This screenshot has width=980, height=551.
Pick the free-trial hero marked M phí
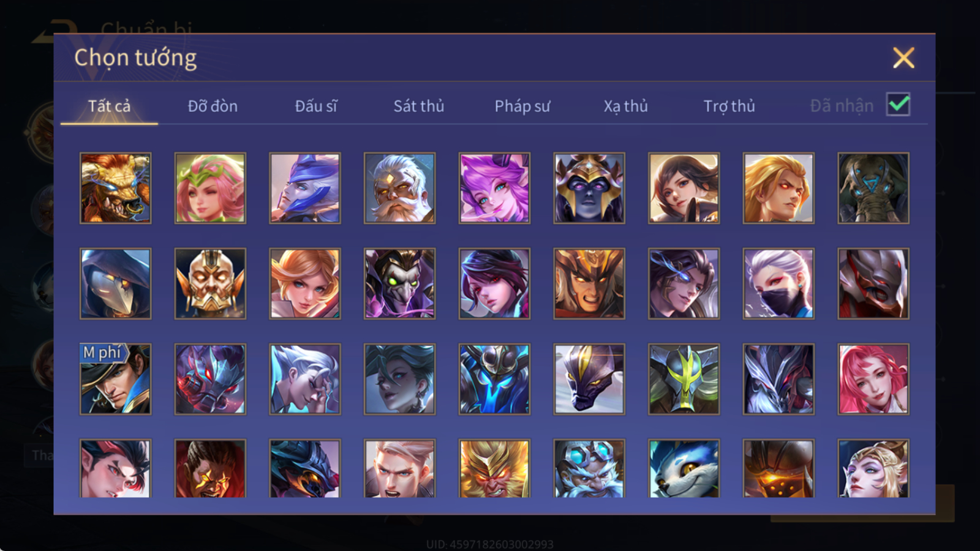pos(115,379)
